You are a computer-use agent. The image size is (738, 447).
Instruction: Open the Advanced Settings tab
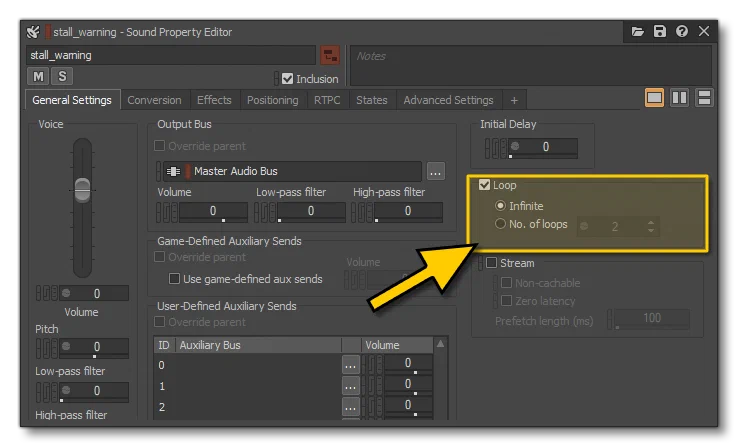click(449, 100)
